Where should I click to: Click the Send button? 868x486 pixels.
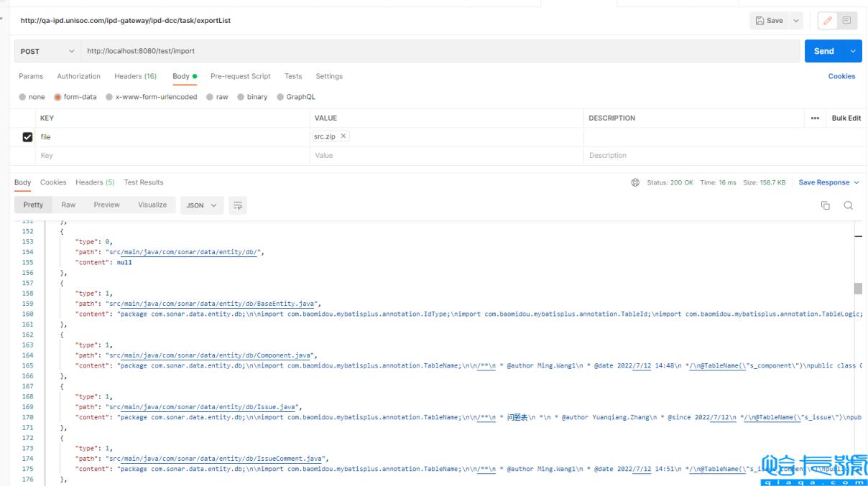pyautogui.click(x=823, y=51)
